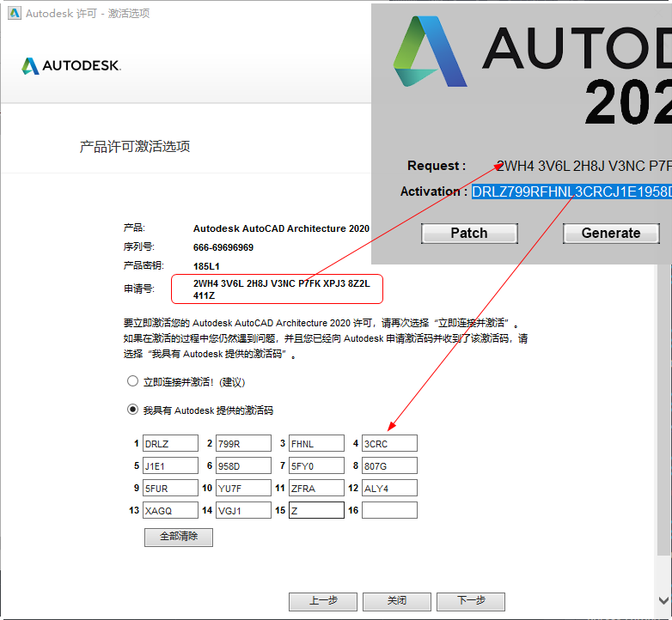Click activation code field 6 containing 958D
The width and height of the screenshot is (672, 620).
point(243,465)
